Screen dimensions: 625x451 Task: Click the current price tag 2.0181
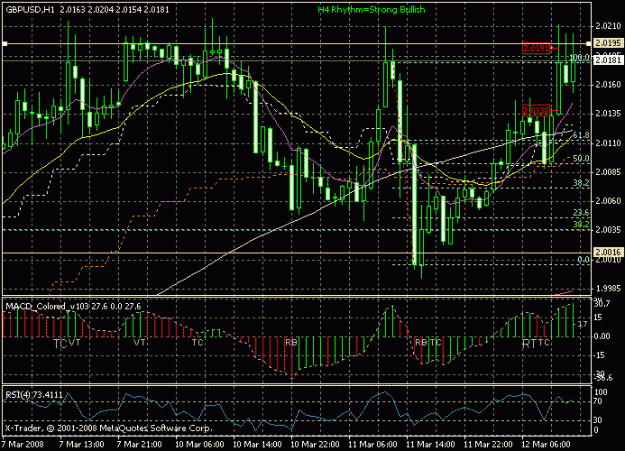pyautogui.click(x=608, y=60)
